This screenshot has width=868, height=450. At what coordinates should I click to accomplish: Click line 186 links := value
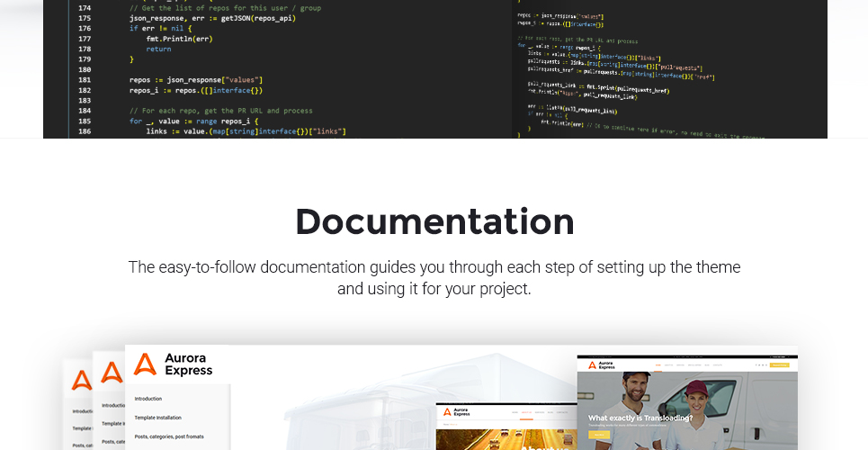246,131
